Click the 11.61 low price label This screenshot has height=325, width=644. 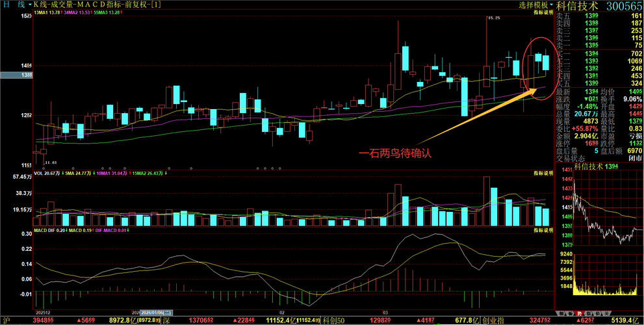pyautogui.click(x=50, y=162)
